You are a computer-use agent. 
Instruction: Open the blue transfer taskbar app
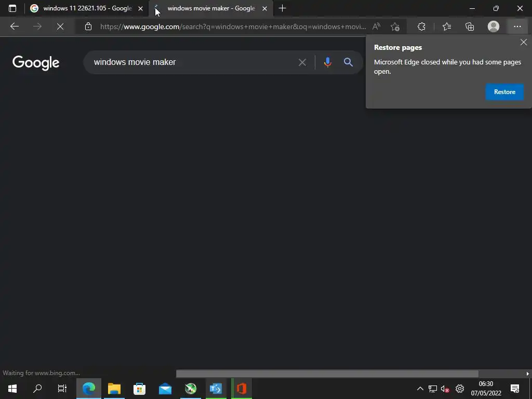click(216, 389)
